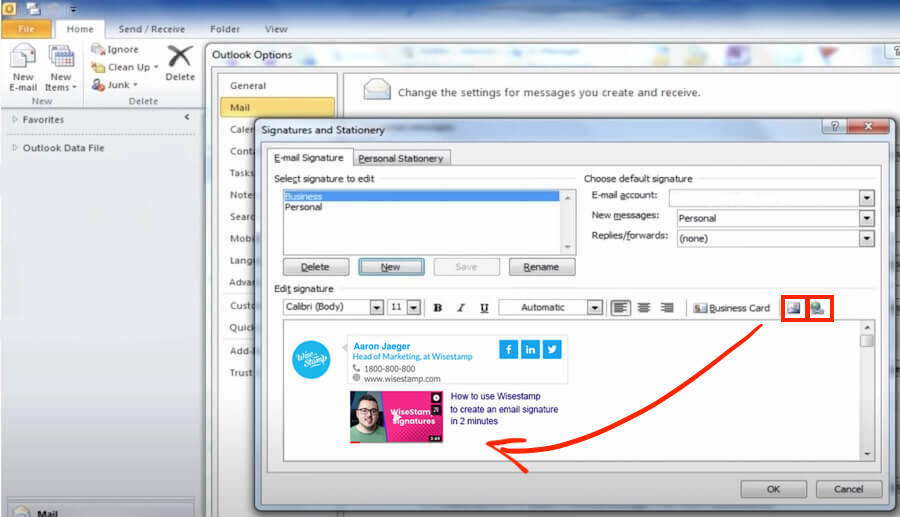Toggle Italic formatting in signature editor
Screen dimensions: 900x517
pos(460,308)
